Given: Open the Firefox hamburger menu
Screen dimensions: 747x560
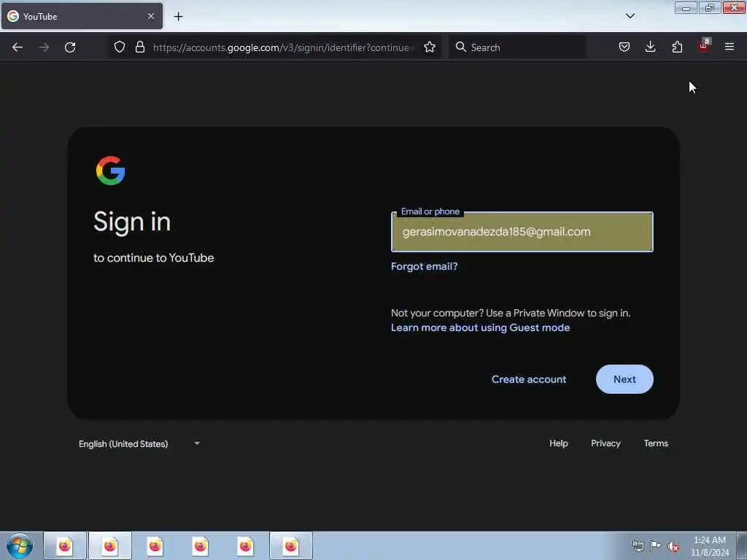Looking at the screenshot, I should coord(729,47).
